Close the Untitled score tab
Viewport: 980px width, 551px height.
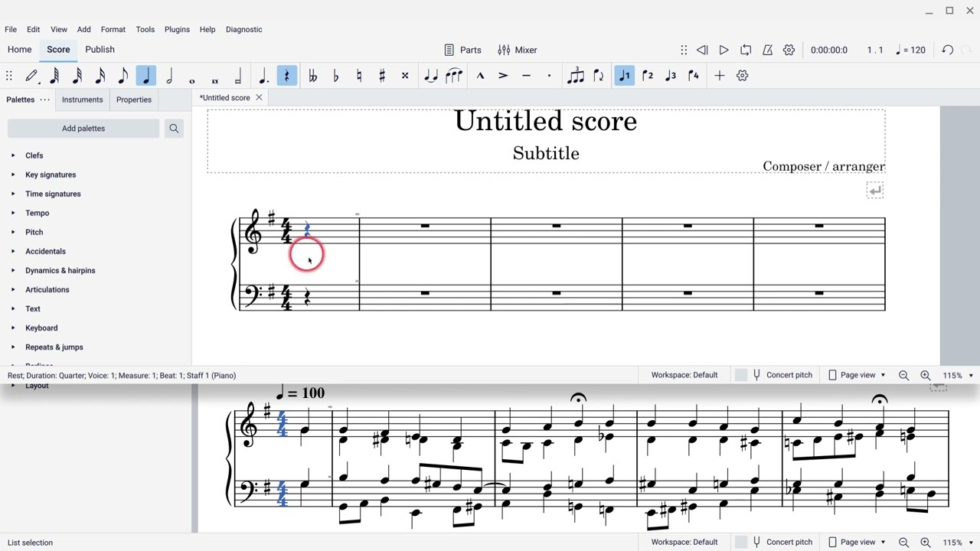[x=260, y=97]
